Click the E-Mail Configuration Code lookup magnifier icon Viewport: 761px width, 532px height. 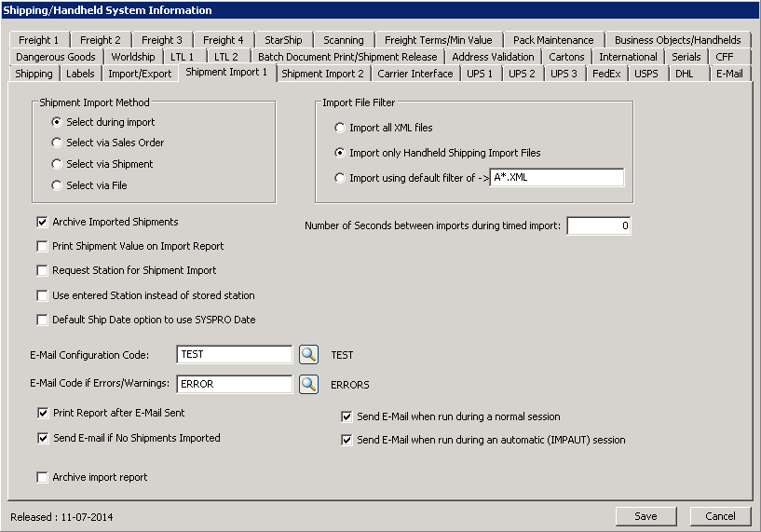(x=308, y=355)
